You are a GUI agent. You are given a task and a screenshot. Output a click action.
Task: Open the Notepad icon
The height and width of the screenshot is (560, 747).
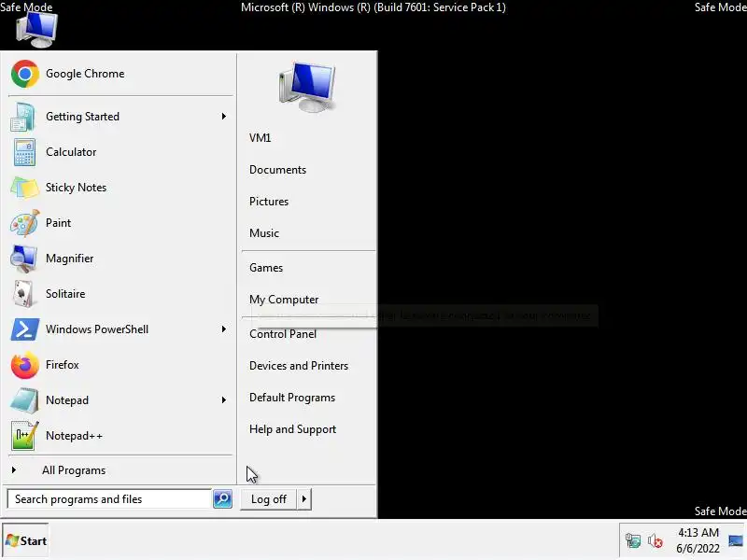pos(24,400)
